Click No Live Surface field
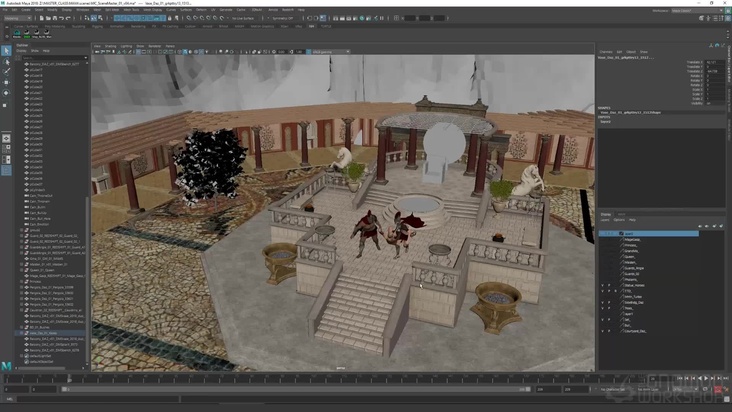 coord(243,18)
